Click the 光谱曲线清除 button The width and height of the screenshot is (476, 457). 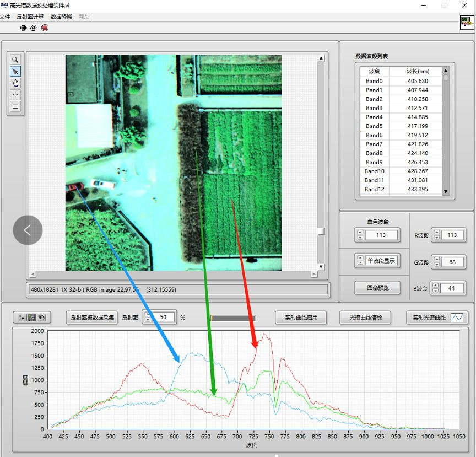pyautogui.click(x=366, y=318)
